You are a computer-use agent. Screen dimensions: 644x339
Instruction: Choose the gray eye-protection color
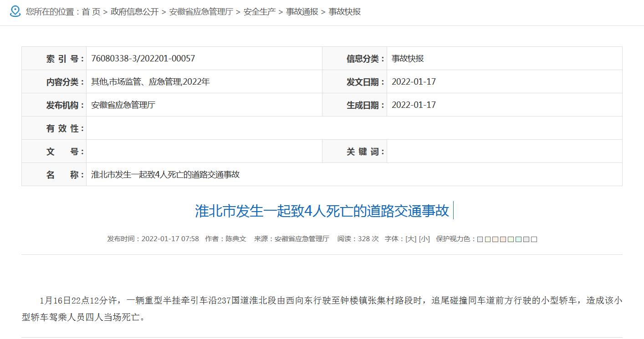coord(526,239)
